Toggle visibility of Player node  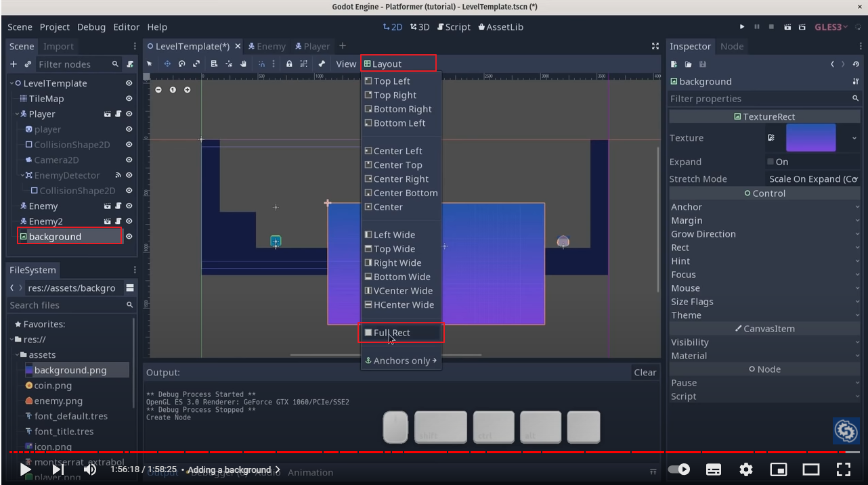129,114
